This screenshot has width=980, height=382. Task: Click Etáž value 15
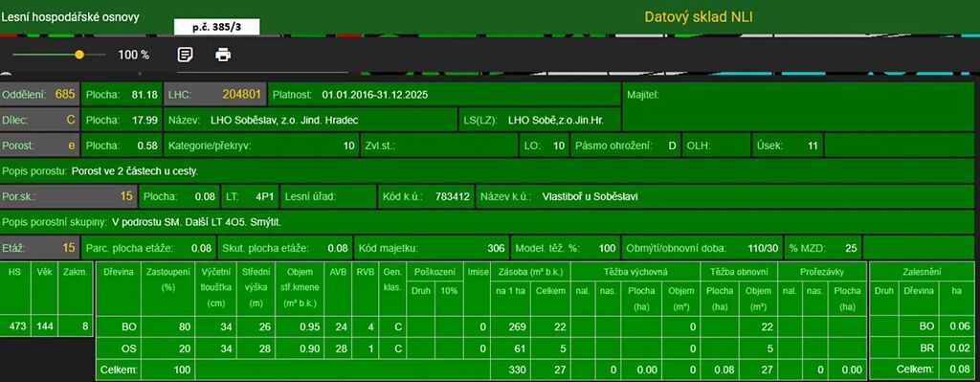tap(69, 248)
